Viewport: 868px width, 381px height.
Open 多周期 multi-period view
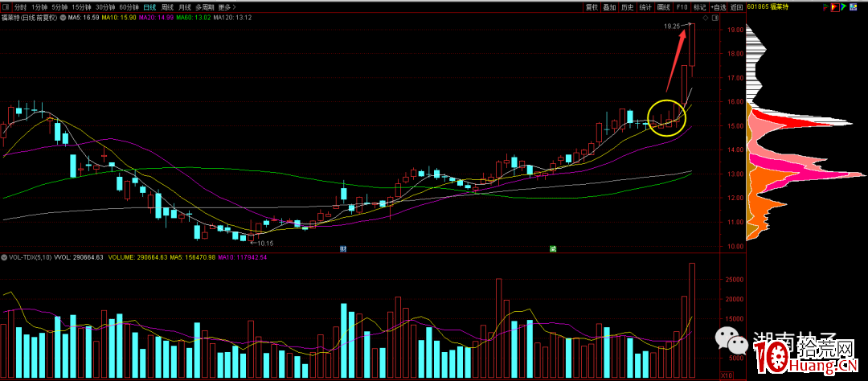206,6
